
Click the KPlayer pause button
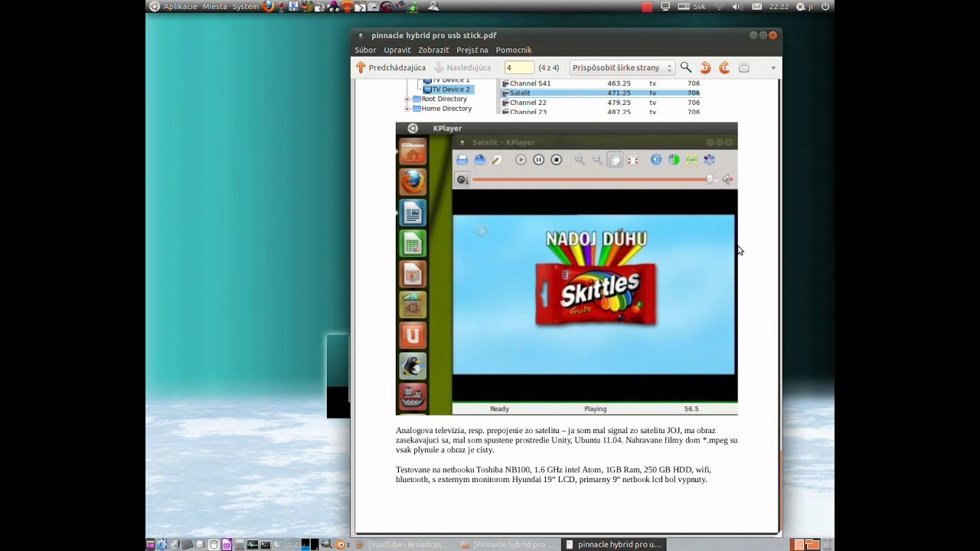(538, 159)
